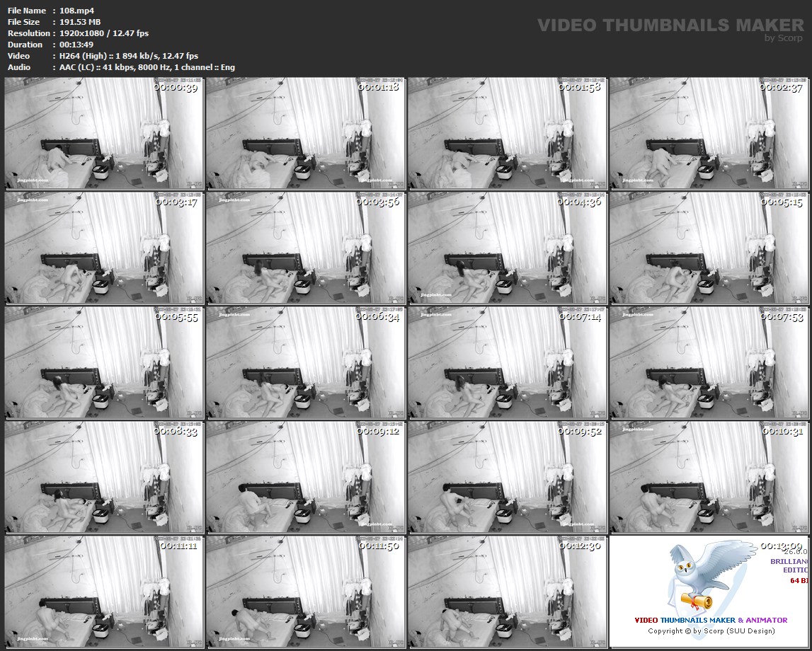This screenshot has width=812, height=651.
Task: Choose the thumbnail stamped 00:07:14
Action: pos(508,363)
